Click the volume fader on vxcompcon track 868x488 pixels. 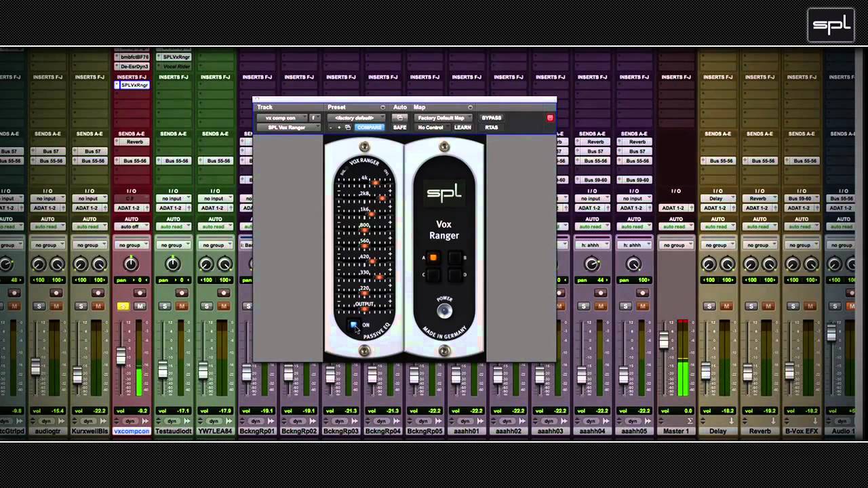click(x=121, y=356)
